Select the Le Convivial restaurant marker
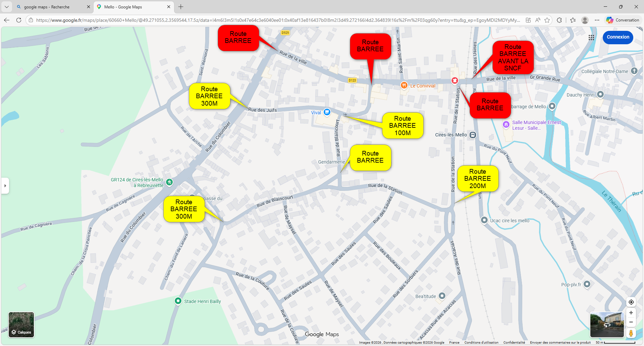 pos(404,85)
